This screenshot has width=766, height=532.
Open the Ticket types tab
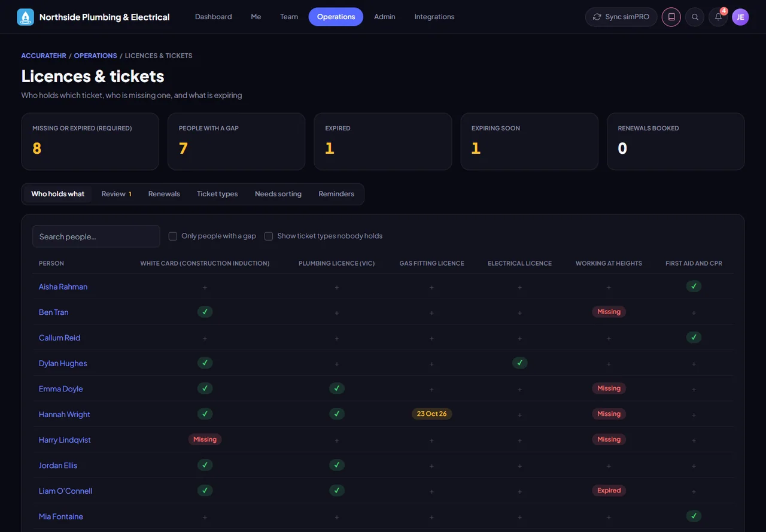[x=217, y=194]
